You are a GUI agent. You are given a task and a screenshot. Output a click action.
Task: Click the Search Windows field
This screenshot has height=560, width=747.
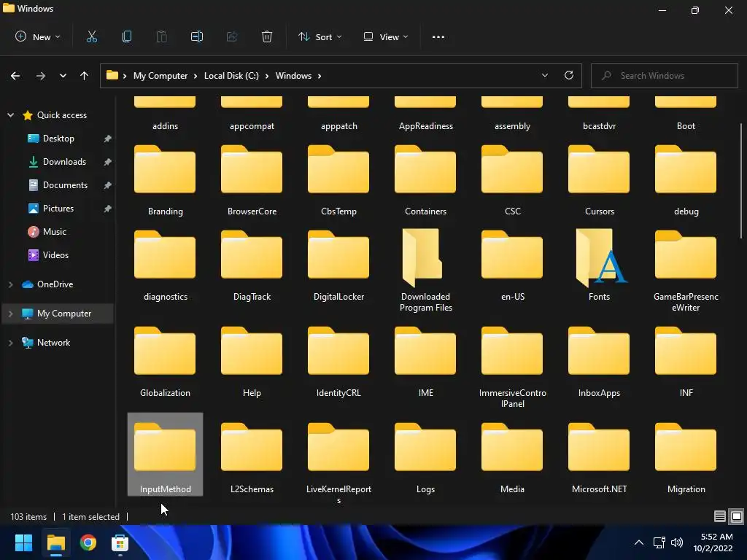pos(664,76)
